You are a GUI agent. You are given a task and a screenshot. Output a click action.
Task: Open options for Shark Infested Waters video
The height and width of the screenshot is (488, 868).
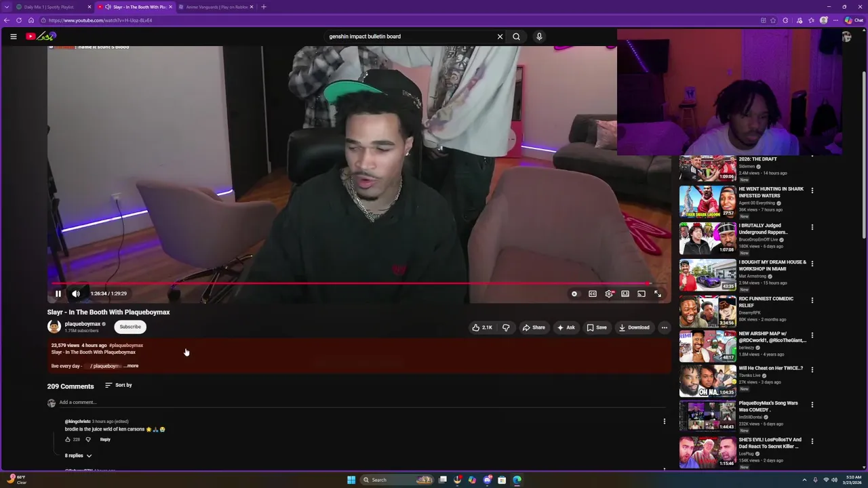(812, 190)
